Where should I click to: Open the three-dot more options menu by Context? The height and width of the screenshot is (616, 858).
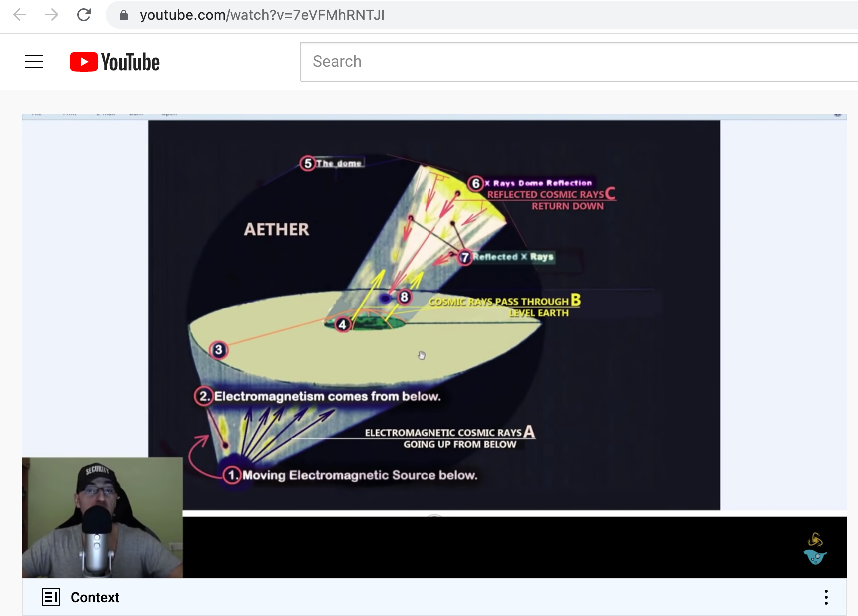(826, 597)
